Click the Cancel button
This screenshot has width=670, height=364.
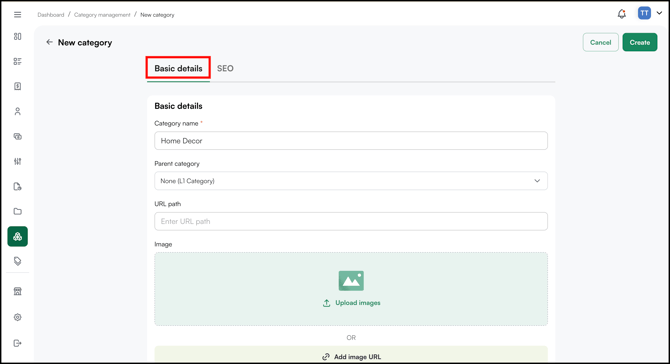[x=600, y=42]
